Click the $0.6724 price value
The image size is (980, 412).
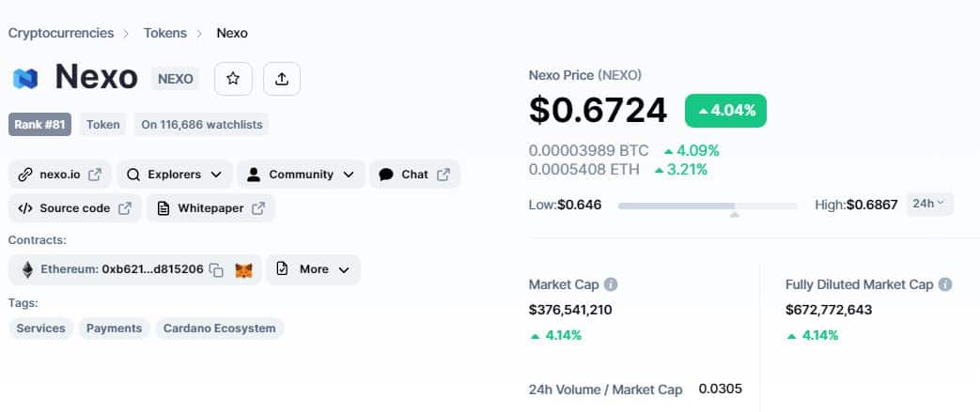point(599,111)
